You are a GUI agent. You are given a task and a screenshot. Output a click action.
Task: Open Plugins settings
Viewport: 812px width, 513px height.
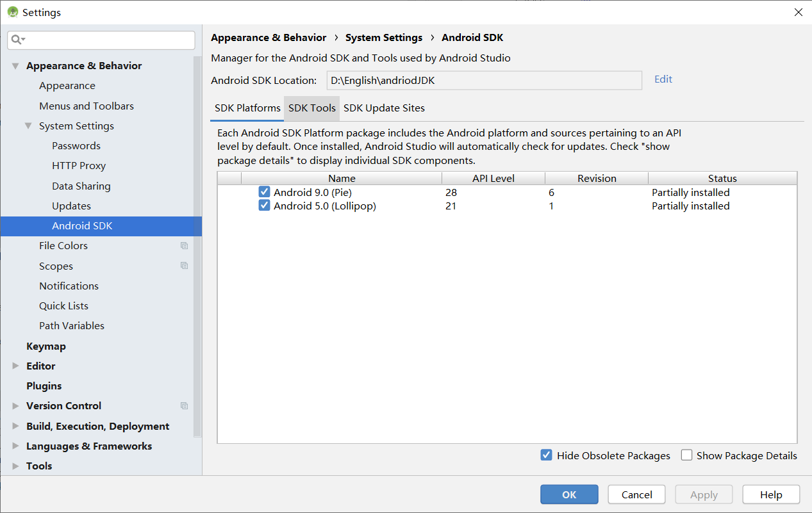pyautogui.click(x=44, y=386)
